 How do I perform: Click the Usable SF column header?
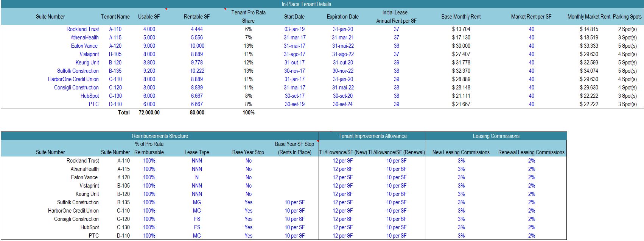[x=149, y=17]
